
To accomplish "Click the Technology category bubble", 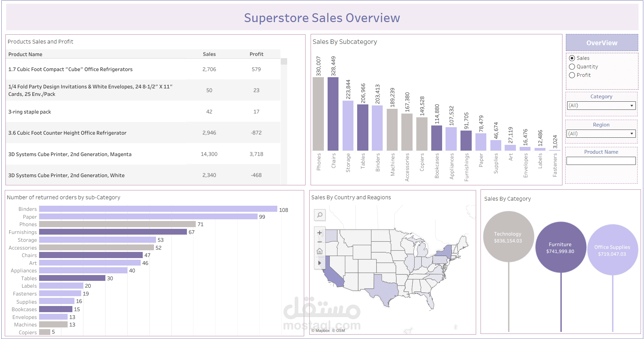I will (x=508, y=237).
